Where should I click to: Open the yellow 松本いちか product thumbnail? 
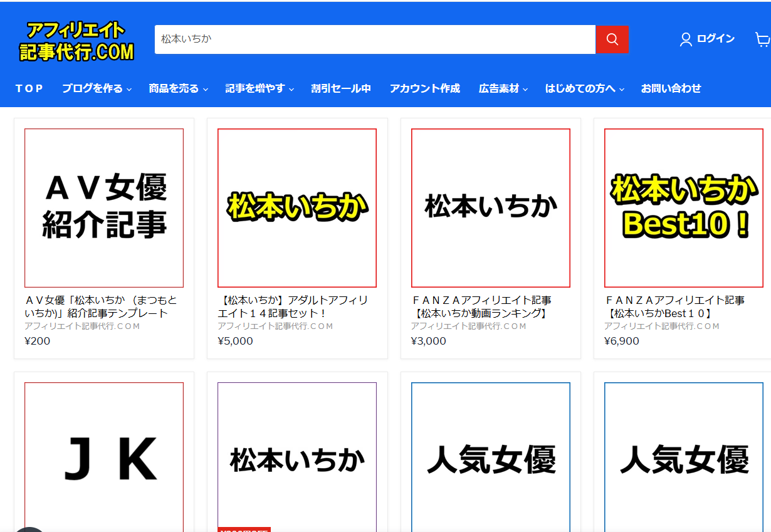click(x=297, y=208)
